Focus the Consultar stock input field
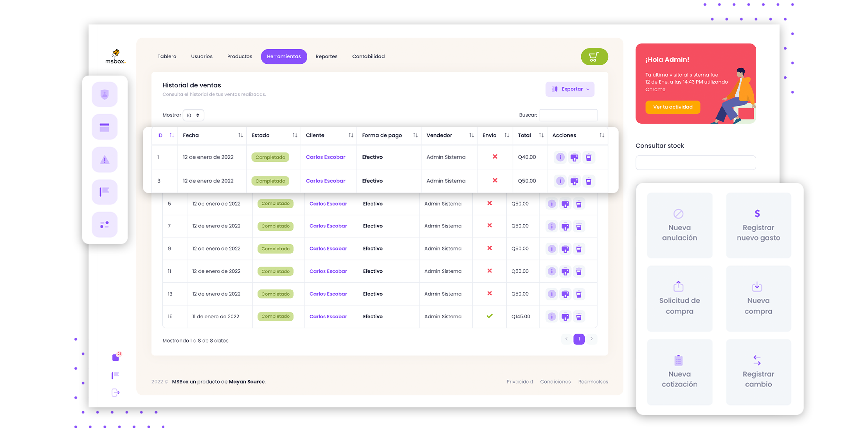Viewport: 868px width, 433px height. (695, 162)
